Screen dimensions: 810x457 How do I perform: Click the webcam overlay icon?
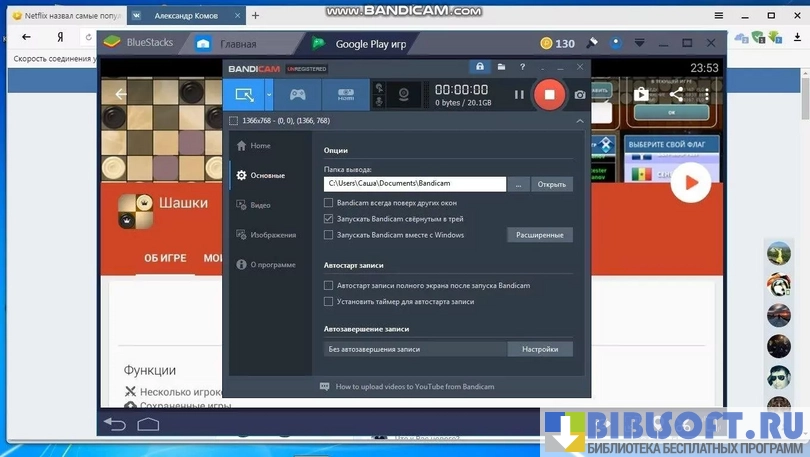(x=404, y=95)
